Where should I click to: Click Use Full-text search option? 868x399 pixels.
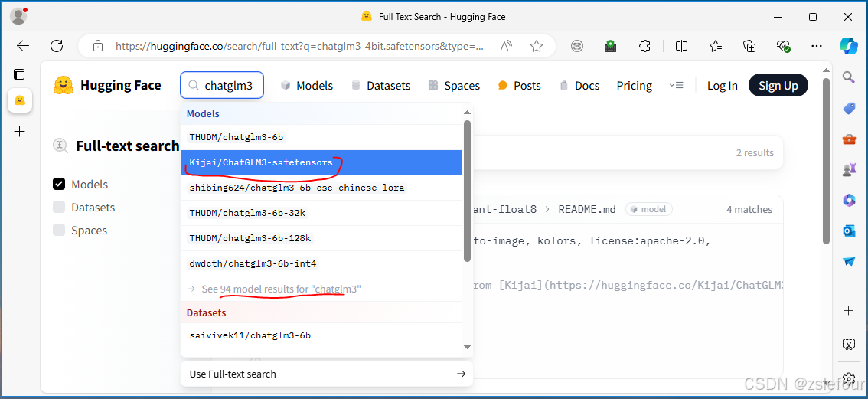327,374
